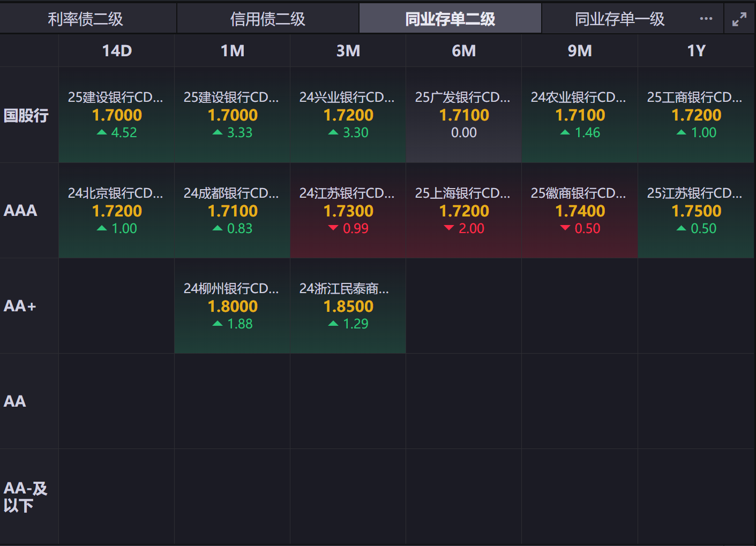Click the 3M column header
The image size is (756, 546).
click(348, 51)
